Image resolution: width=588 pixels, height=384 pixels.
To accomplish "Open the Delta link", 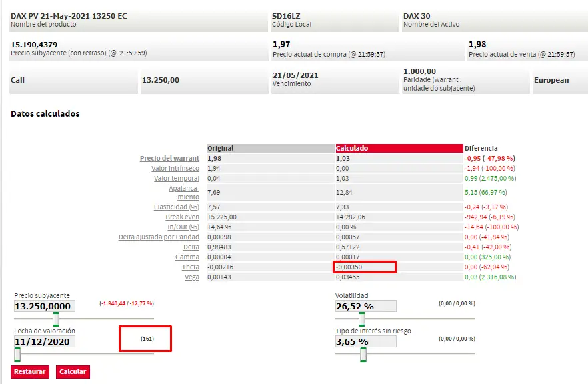I will click(191, 247).
